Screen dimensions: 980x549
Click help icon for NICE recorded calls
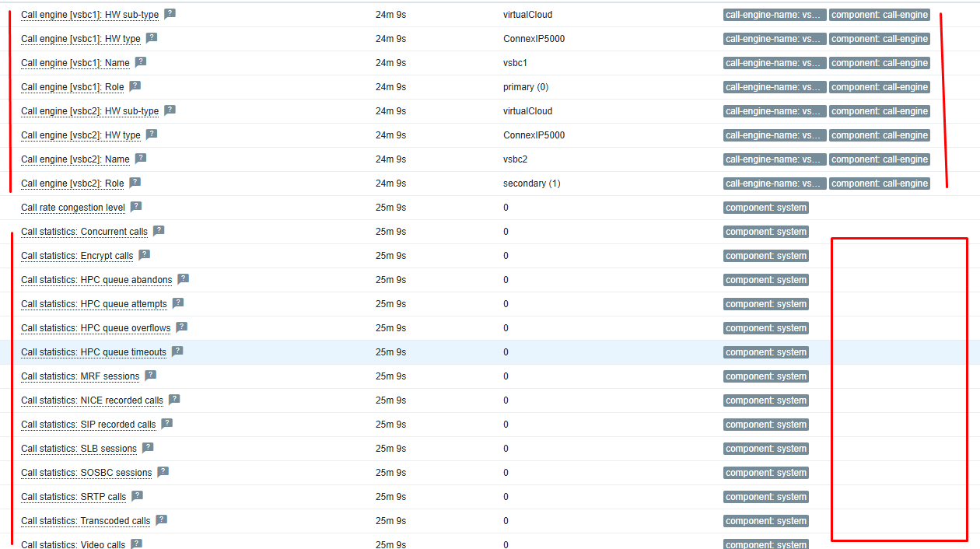click(174, 400)
